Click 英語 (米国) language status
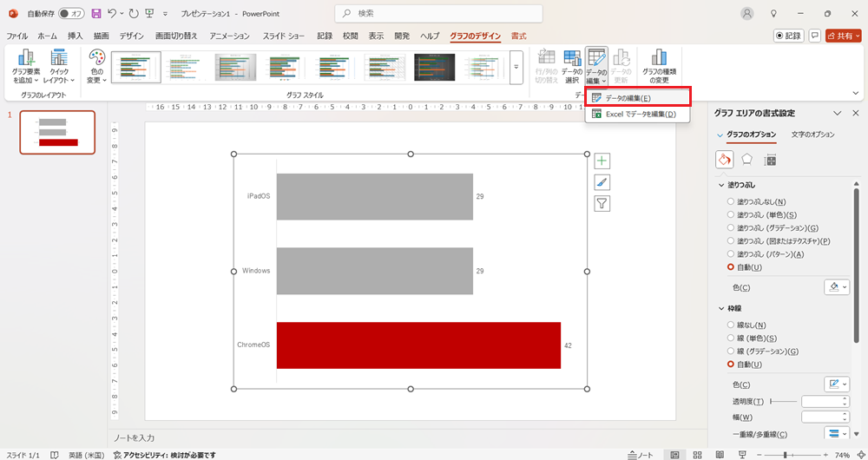The image size is (868, 460). click(86, 455)
